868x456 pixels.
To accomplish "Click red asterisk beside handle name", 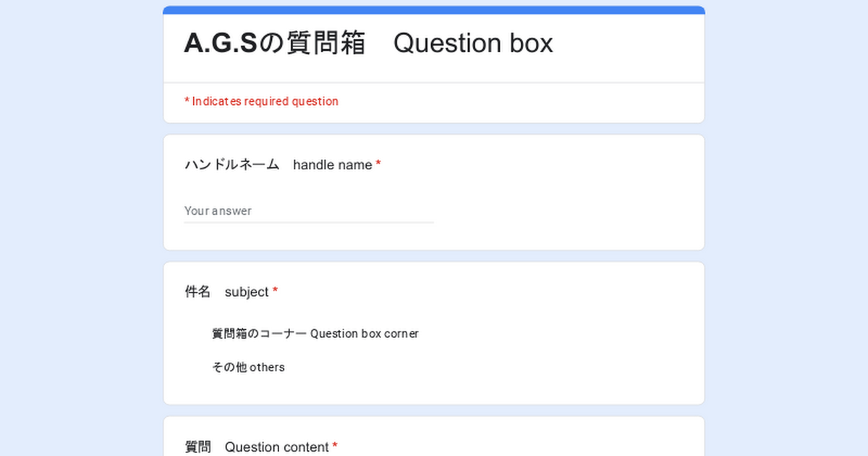I will click(378, 165).
